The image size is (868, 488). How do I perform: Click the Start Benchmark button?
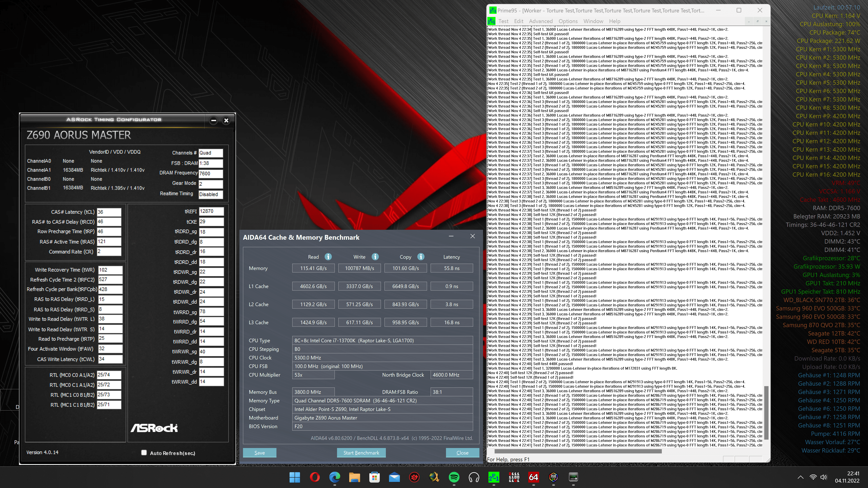pos(361,453)
